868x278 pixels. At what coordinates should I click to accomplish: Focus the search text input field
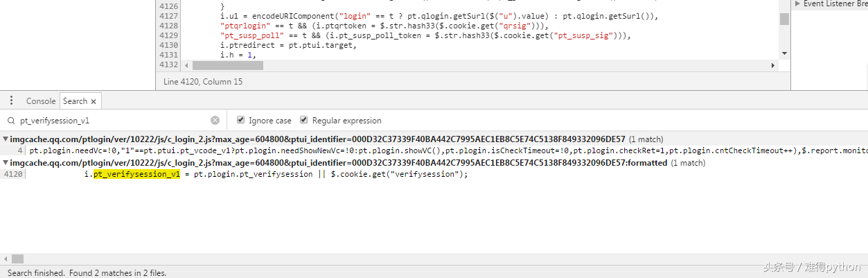(111, 120)
